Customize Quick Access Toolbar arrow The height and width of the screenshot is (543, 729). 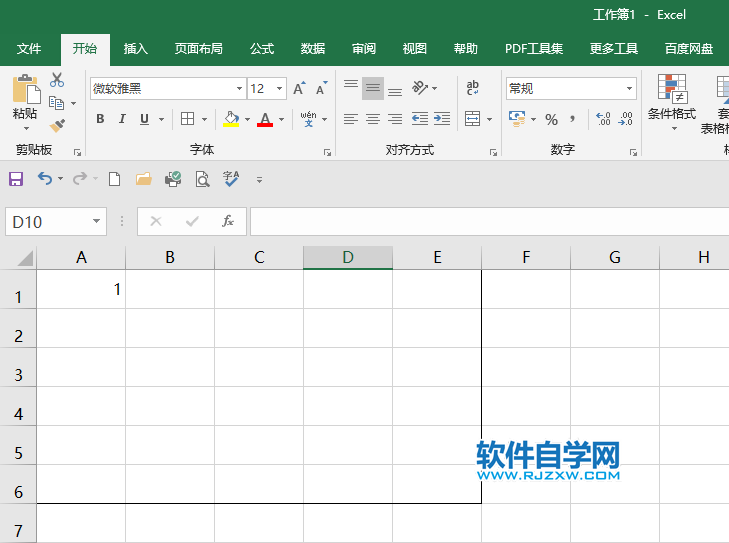(259, 179)
